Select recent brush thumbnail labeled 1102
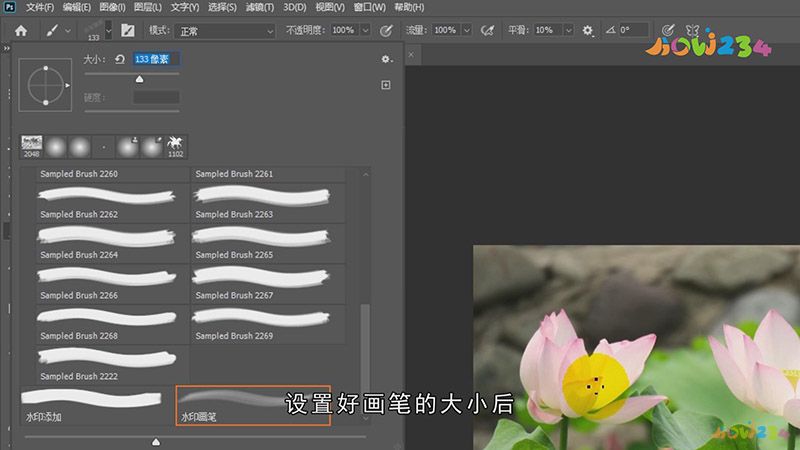 click(176, 146)
